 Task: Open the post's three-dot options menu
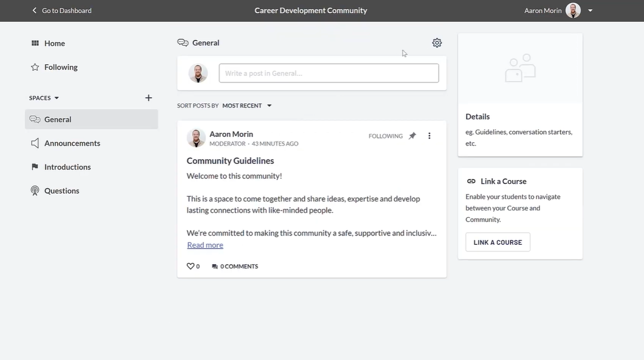coord(429,136)
